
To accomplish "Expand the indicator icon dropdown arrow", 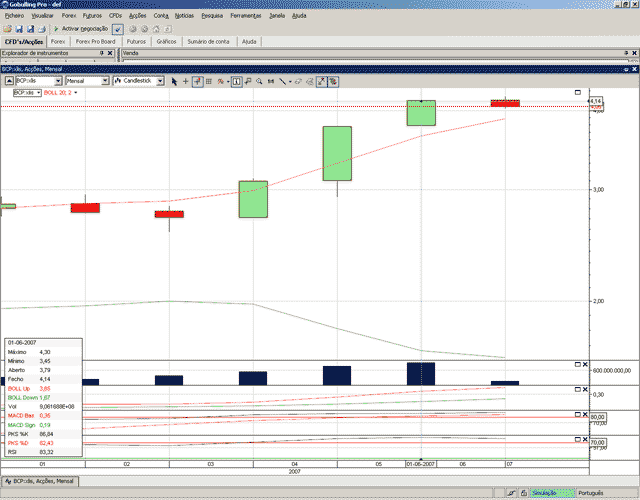I will [x=228, y=82].
